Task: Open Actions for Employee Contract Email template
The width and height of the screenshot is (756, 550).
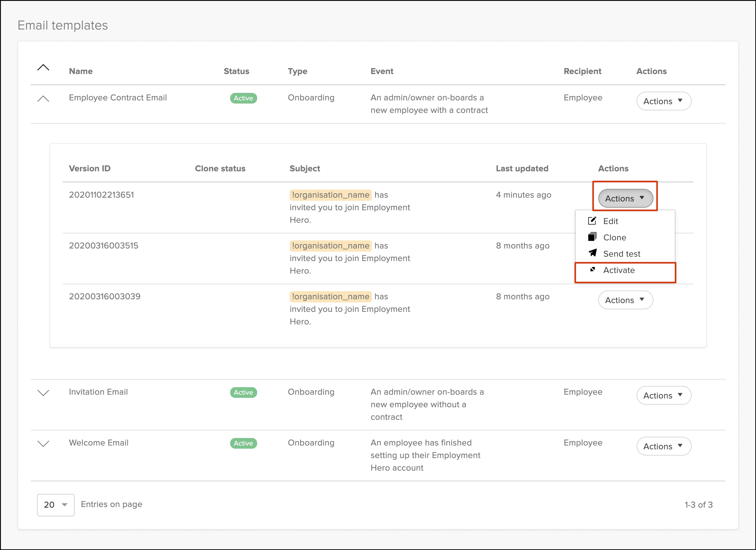Action: click(663, 101)
